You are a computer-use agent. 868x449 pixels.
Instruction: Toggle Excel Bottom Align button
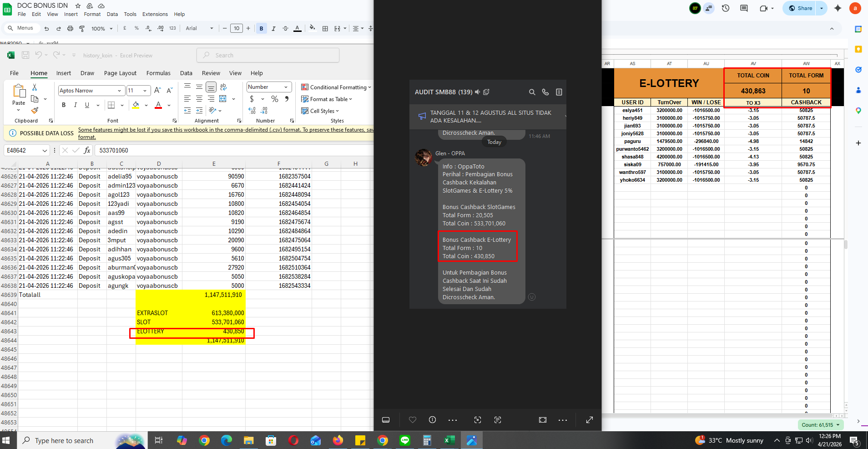211,87
